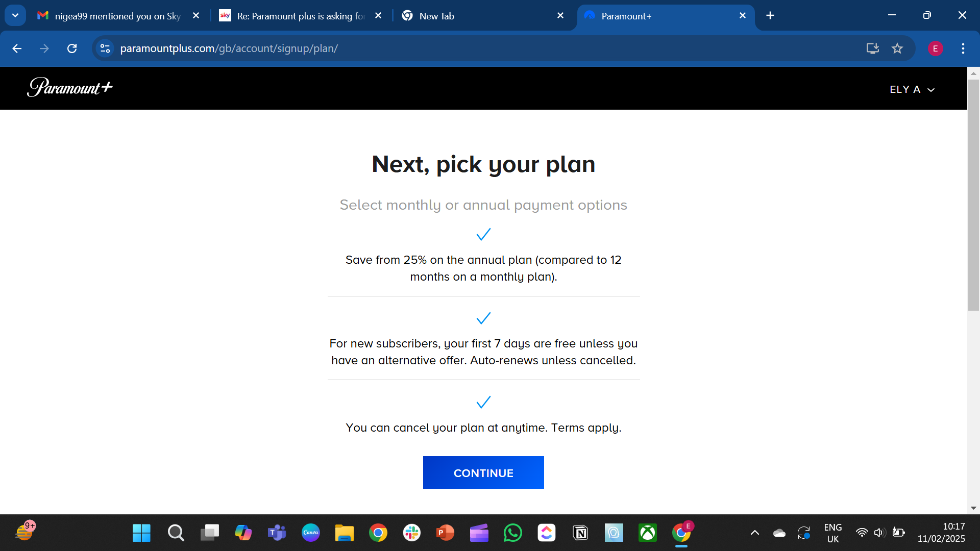Open ClickUp from the taskbar

547,533
